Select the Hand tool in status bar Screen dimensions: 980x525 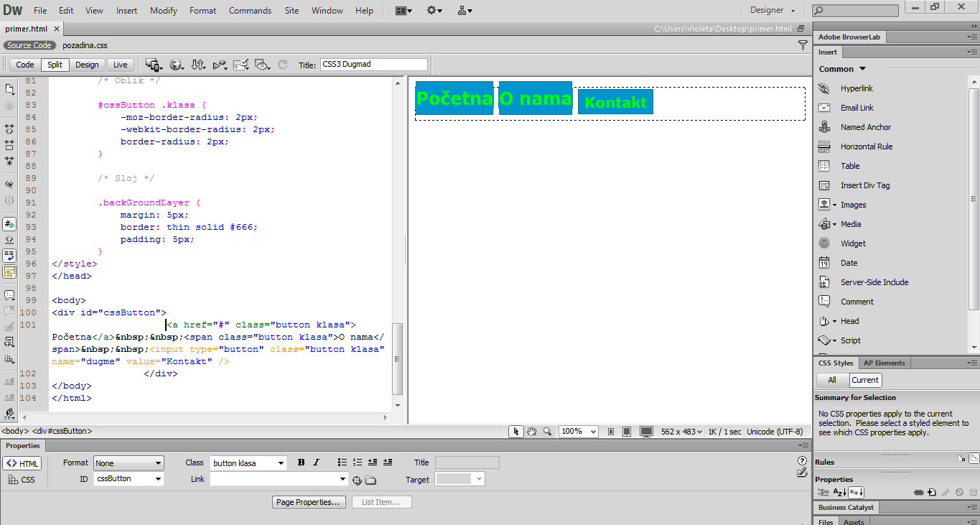point(531,432)
